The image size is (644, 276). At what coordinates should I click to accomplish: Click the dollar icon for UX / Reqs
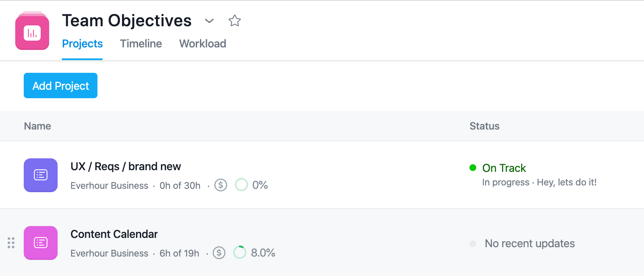(x=221, y=185)
